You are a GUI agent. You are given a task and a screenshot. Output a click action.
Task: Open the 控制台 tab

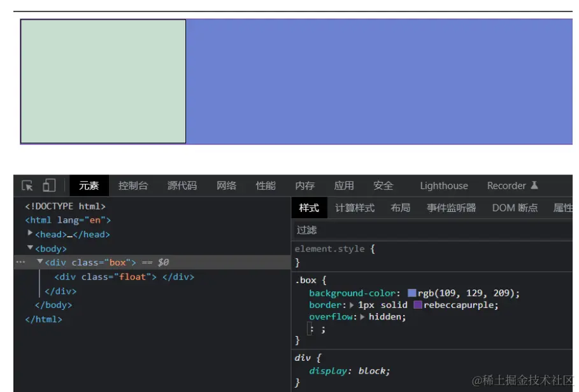[x=133, y=185]
